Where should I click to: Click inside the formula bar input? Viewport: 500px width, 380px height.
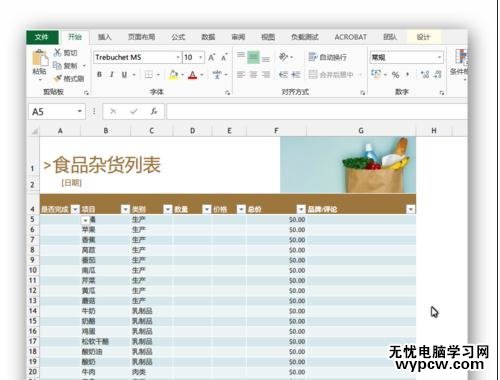[x=317, y=111]
